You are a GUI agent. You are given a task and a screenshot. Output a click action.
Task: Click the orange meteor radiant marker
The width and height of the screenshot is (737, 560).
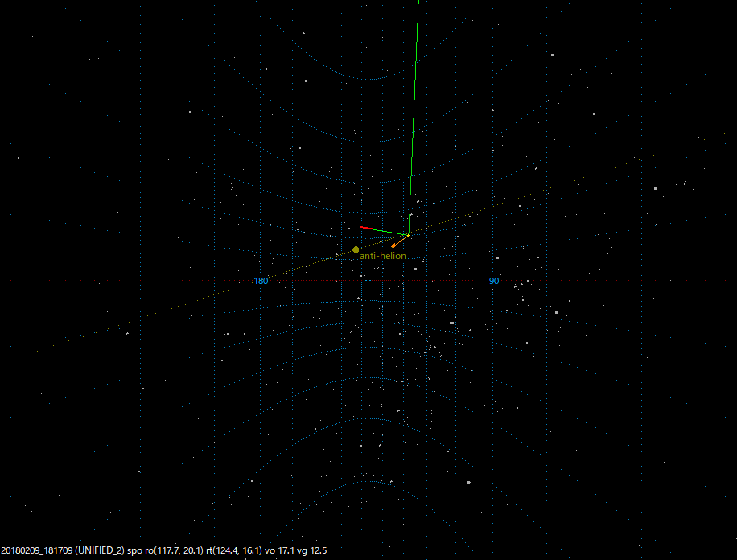click(393, 246)
